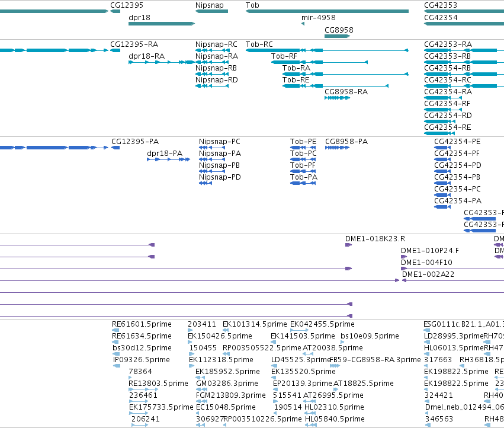This screenshot has width=504, height=428.
Task: Click EST AT18825.5prime
Action: click(x=336, y=389)
